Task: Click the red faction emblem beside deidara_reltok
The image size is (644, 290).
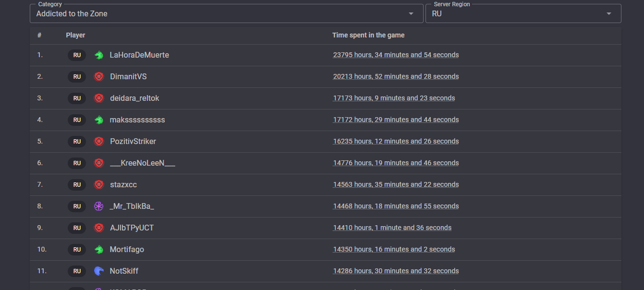Action: tap(99, 98)
